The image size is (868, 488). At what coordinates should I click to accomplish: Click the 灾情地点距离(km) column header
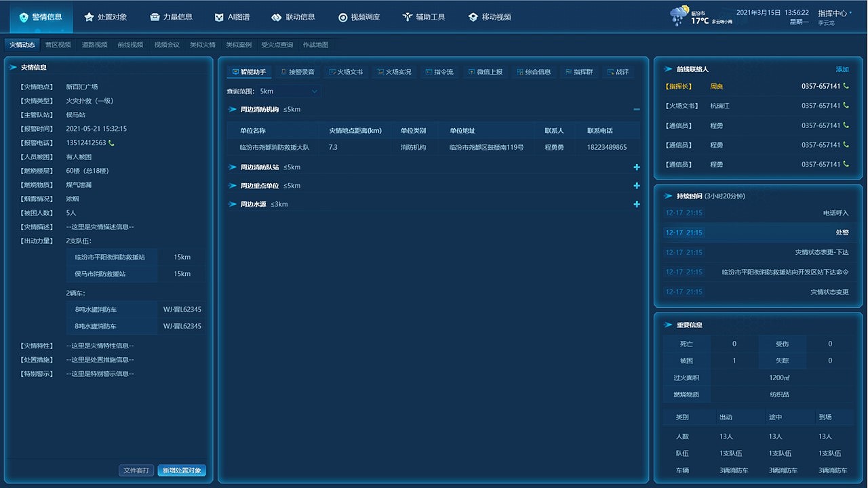click(x=355, y=131)
